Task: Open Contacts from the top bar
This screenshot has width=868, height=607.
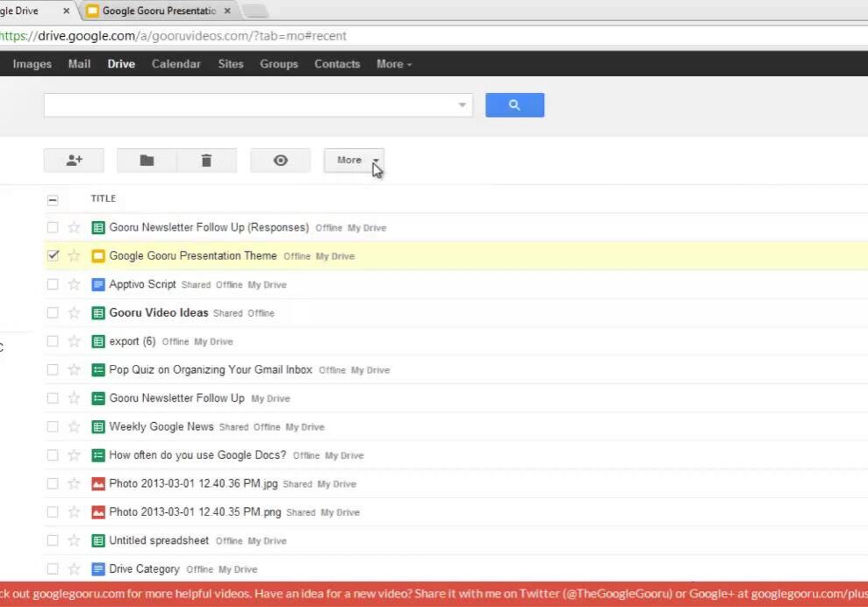Action: click(x=337, y=64)
